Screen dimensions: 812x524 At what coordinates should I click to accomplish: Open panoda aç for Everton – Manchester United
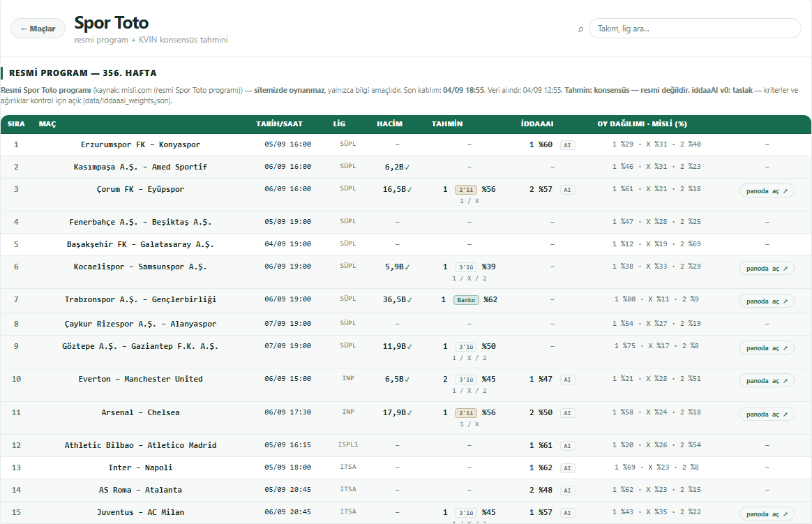(767, 380)
